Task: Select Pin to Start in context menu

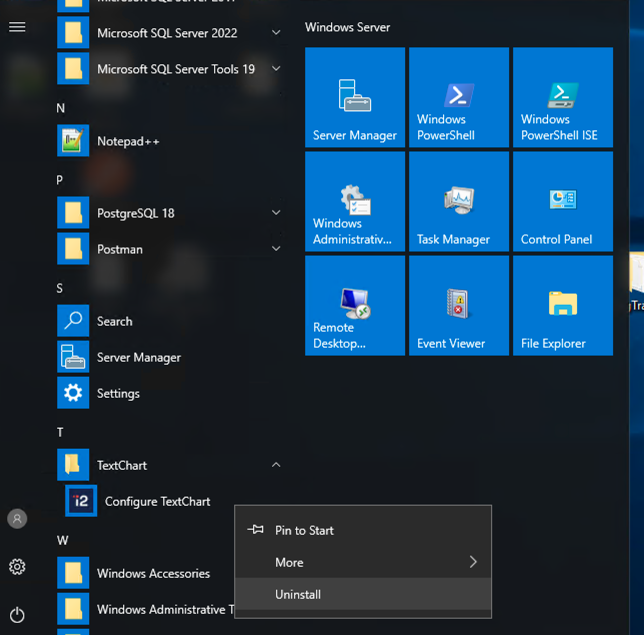Action: click(363, 530)
